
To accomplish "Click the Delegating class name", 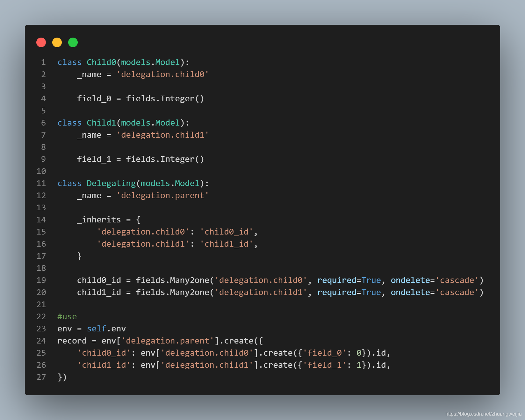I will [111, 183].
